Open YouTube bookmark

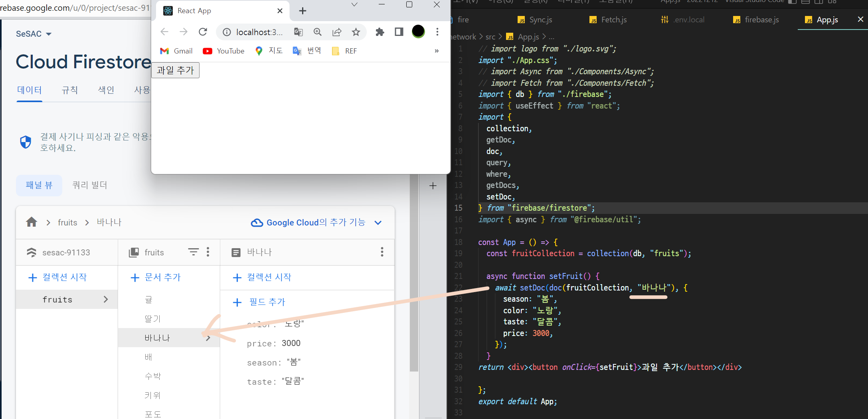[x=223, y=51]
